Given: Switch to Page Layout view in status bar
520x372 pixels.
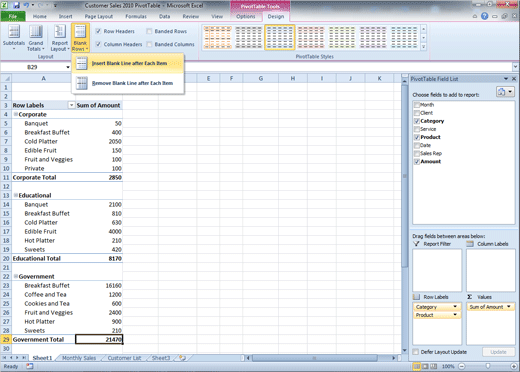Looking at the screenshot, I should [425, 366].
